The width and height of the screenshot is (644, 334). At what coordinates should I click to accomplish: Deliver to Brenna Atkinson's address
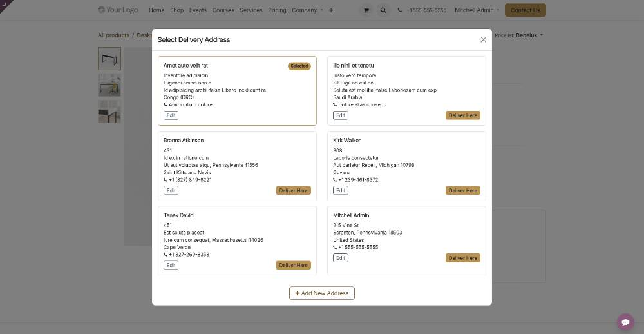pyautogui.click(x=293, y=190)
